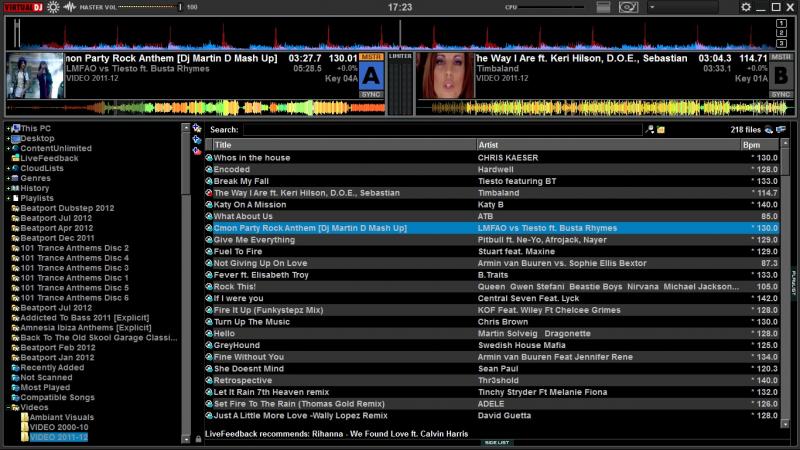This screenshot has height=450, width=800.
Task: Click the waveform icon beside Master Vol
Action: [x=70, y=7]
